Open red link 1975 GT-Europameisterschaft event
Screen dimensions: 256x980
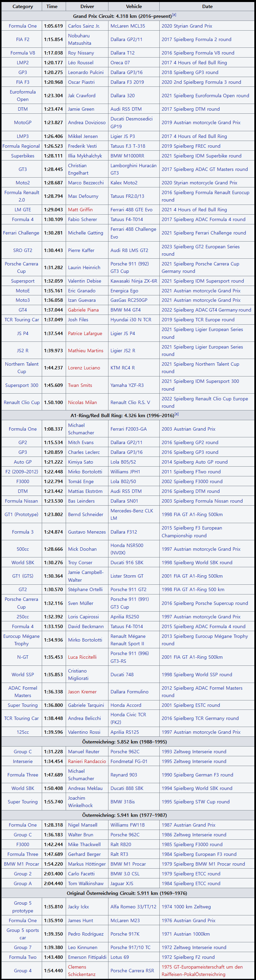tap(202, 971)
